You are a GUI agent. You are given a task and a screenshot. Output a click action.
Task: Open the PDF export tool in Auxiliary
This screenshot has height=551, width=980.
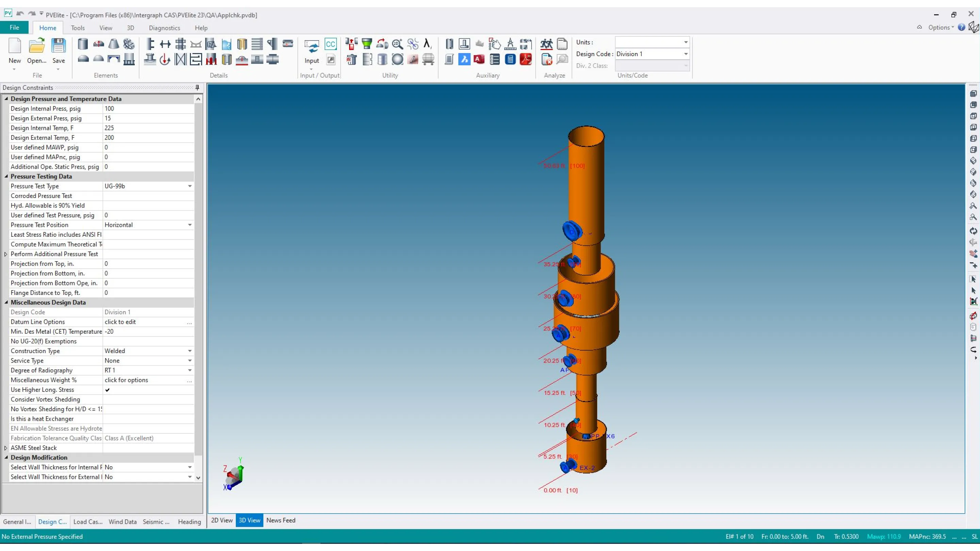pyautogui.click(x=526, y=59)
